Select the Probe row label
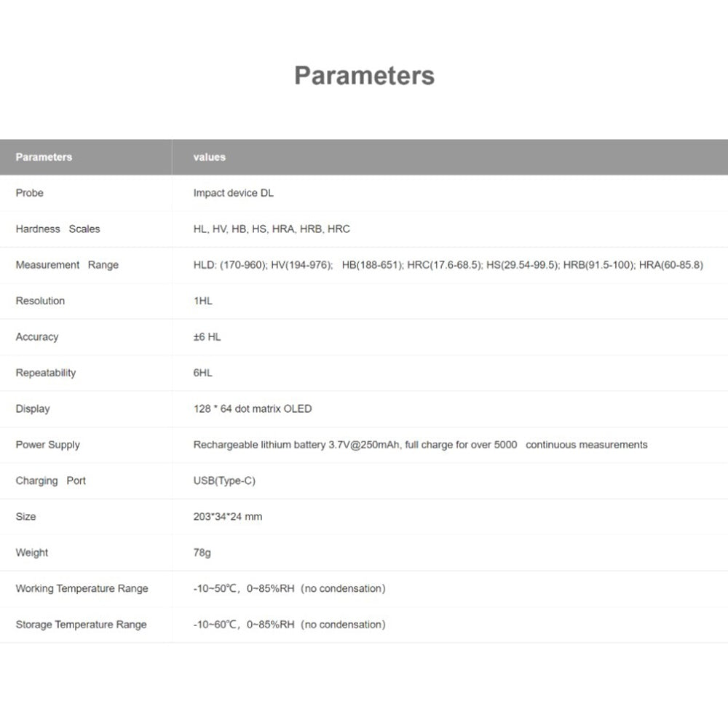Image resolution: width=728 pixels, height=728 pixels. [x=30, y=193]
